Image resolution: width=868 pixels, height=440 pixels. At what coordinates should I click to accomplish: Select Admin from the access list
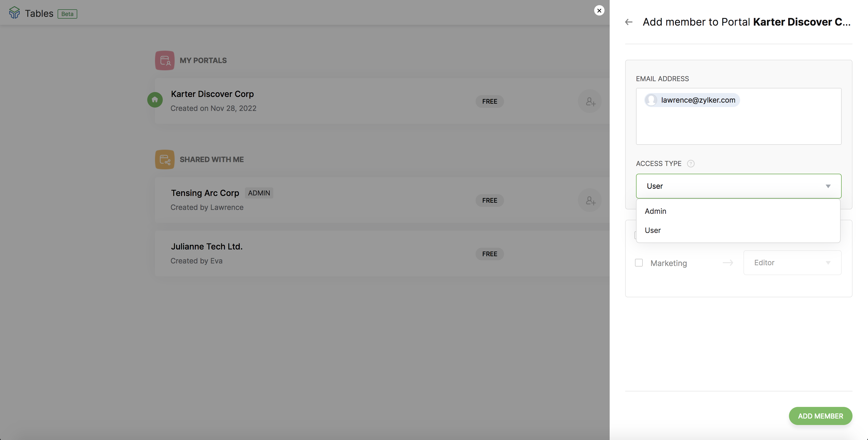[655, 211]
